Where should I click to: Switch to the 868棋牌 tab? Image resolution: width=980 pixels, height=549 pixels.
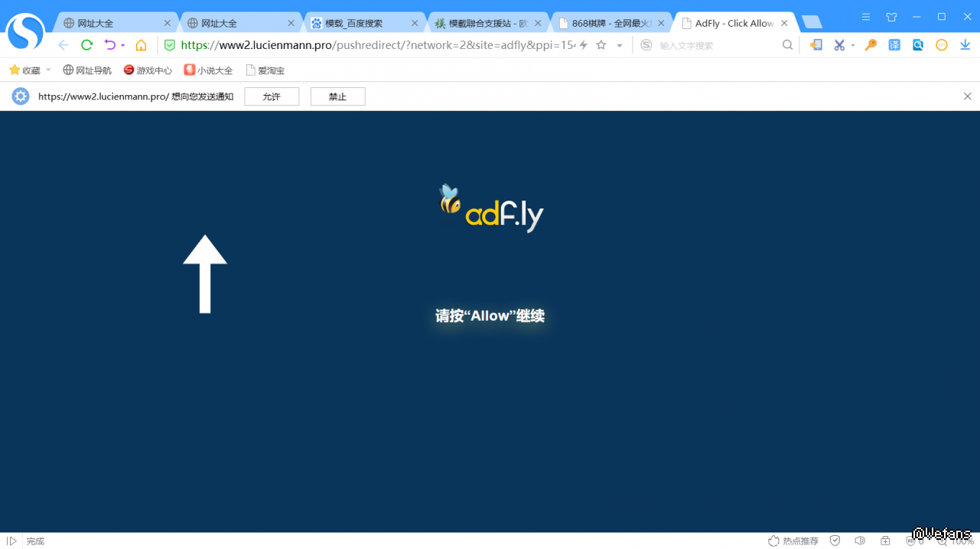[x=607, y=24]
